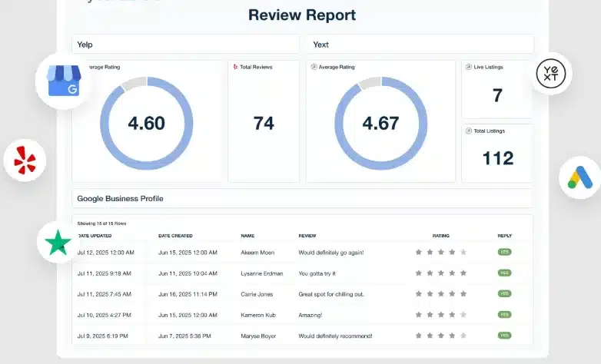Image resolution: width=601 pixels, height=364 pixels.
Task: Click review 'Great spot for chilling out.'
Action: (331, 294)
